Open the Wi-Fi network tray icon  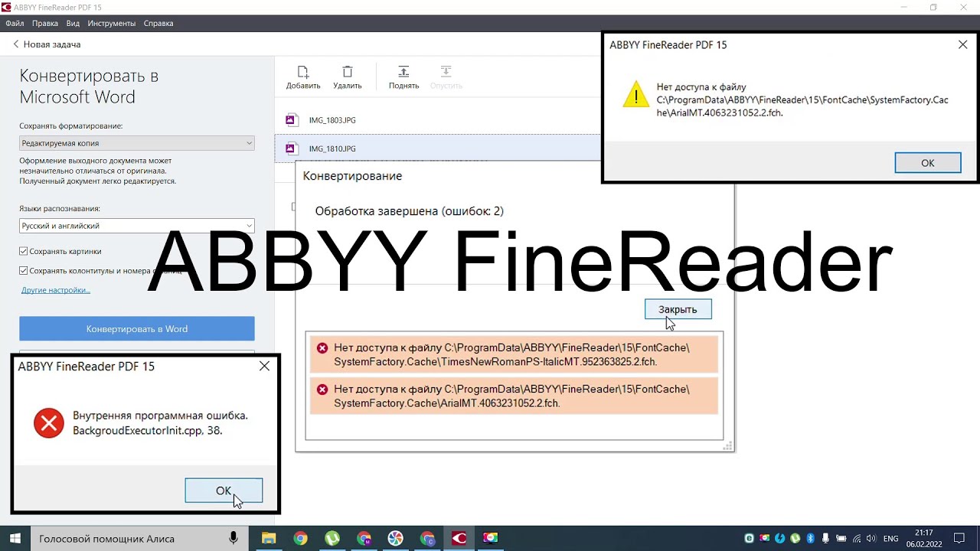click(x=857, y=539)
